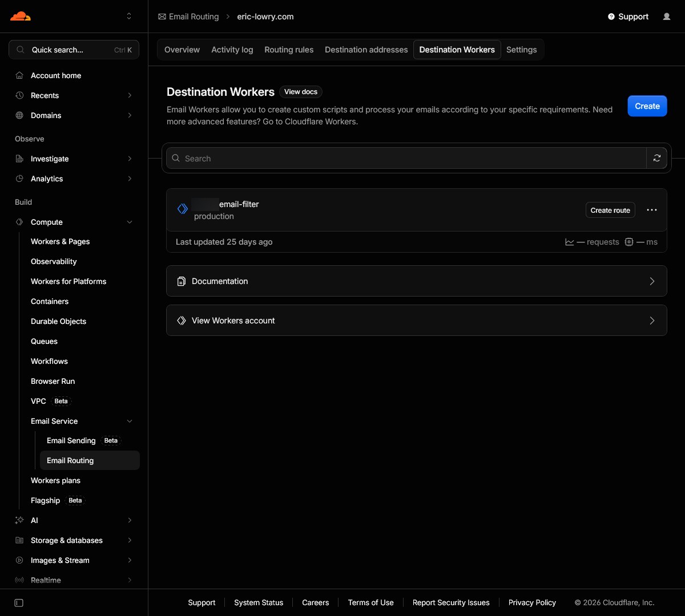Viewport: 685px width, 616px height.
Task: Click the Images & Stream play icon
Action: click(x=19, y=560)
